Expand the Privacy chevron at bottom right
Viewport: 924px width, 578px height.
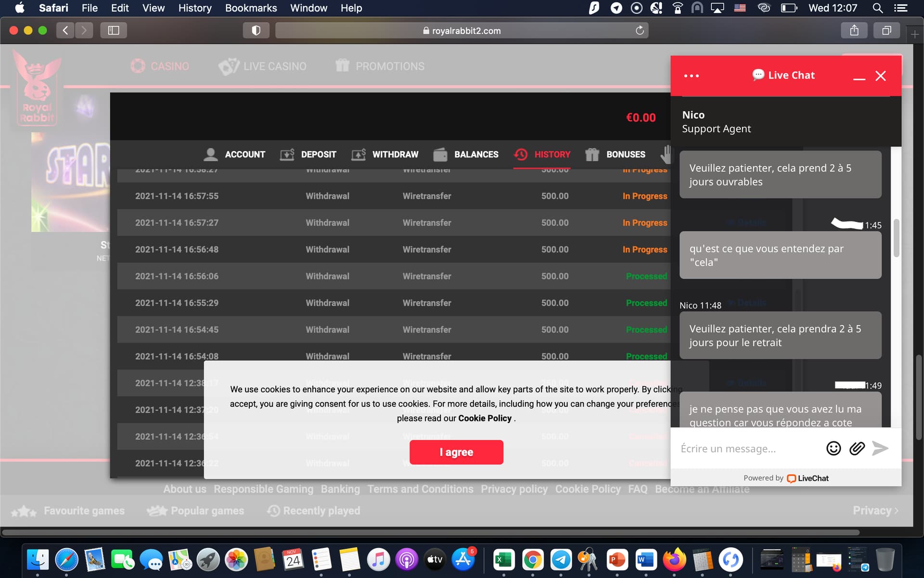tap(896, 511)
